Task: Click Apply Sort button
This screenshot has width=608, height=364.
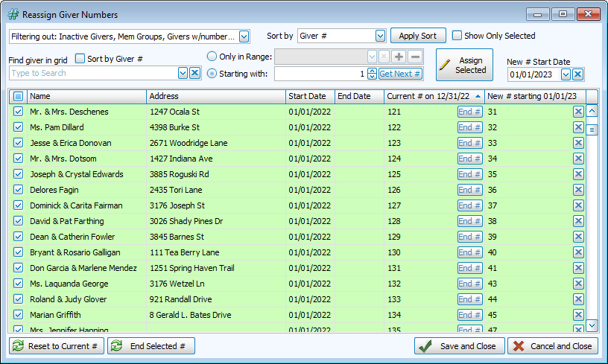Action: pos(418,36)
